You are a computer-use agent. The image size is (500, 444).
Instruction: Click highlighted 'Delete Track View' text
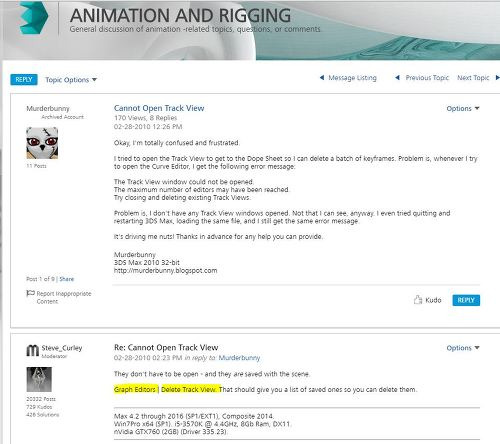[x=189, y=390]
